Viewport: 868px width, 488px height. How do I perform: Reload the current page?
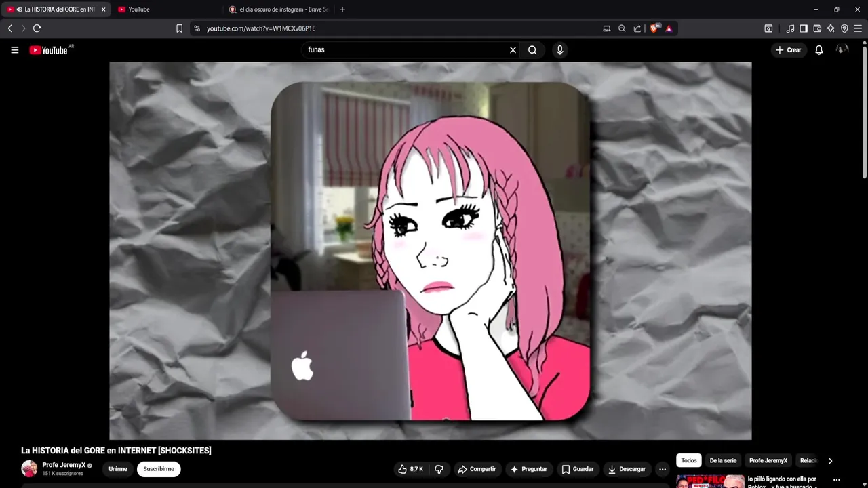point(37,28)
